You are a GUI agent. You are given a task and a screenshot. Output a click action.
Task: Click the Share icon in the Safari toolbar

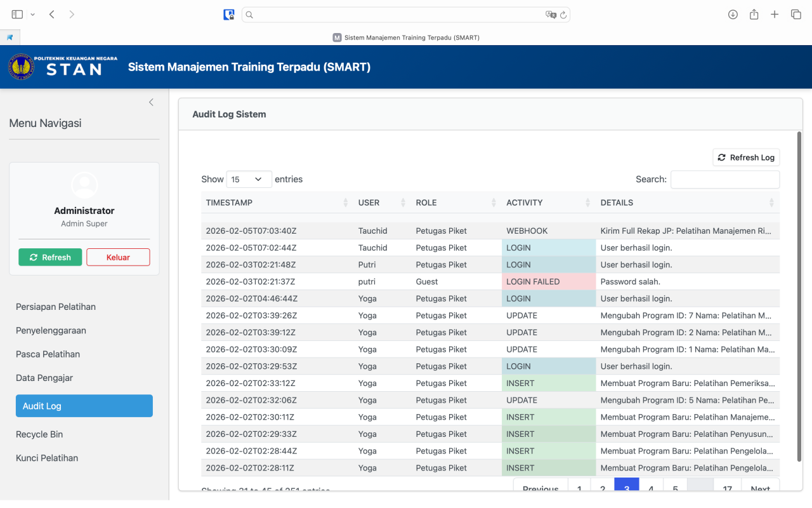(754, 14)
